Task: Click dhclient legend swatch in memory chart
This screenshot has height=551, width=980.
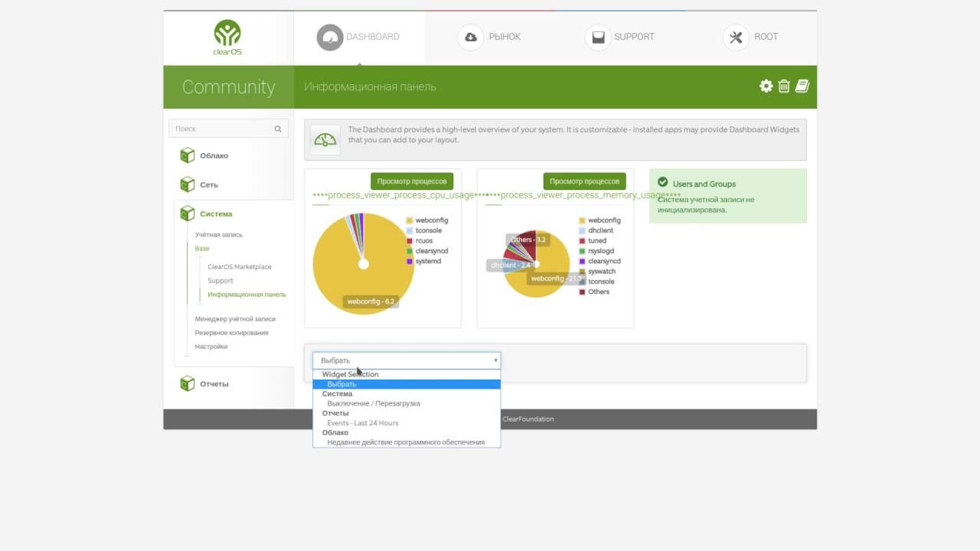Action: pyautogui.click(x=583, y=230)
